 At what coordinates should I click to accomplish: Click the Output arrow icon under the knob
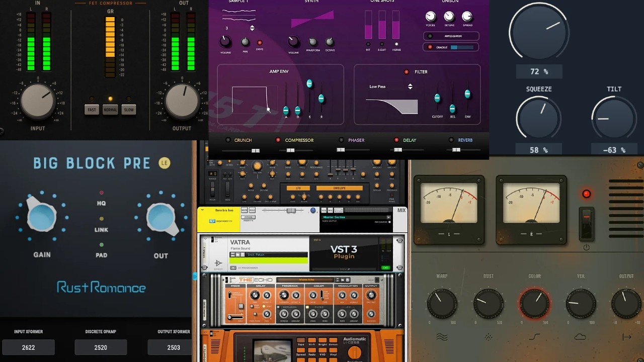(x=626, y=337)
